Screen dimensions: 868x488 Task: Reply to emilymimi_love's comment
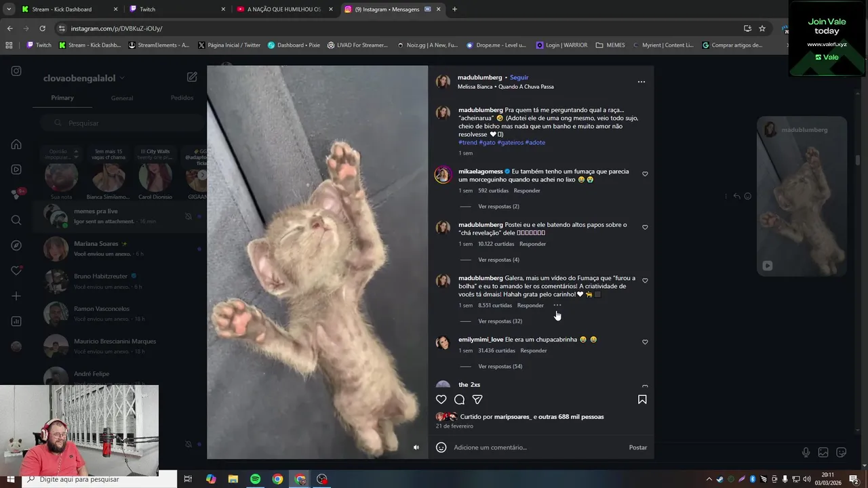coord(533,350)
